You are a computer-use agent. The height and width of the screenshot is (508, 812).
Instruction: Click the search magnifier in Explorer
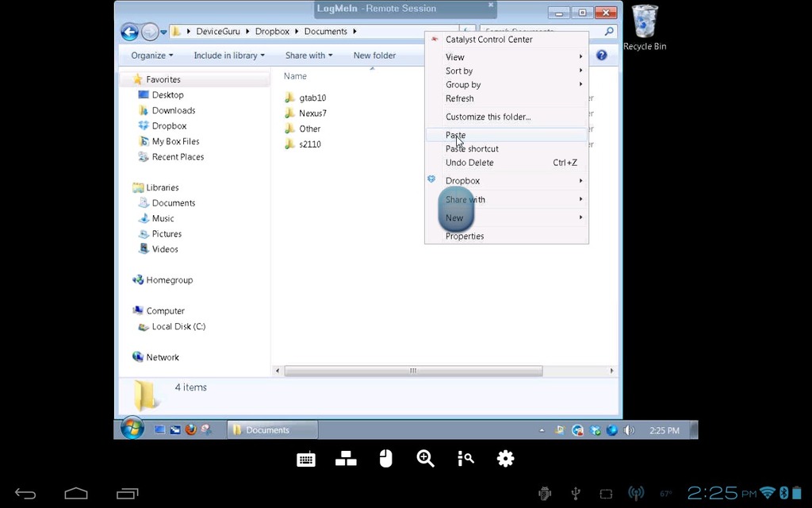pos(609,31)
